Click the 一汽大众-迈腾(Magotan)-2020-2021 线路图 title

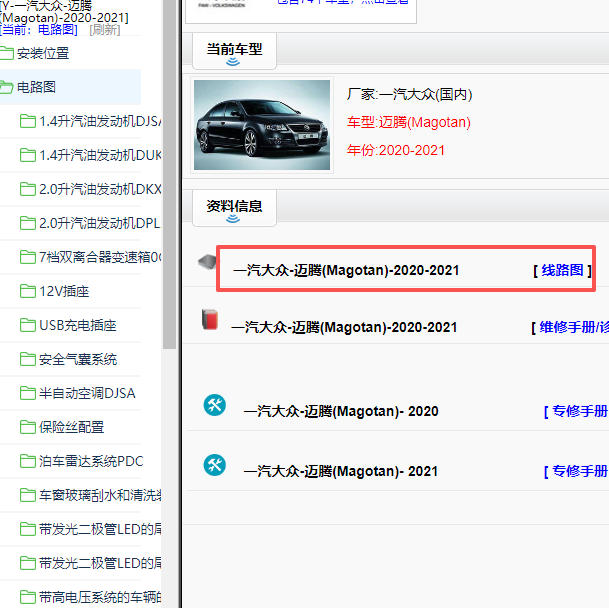pos(346,270)
